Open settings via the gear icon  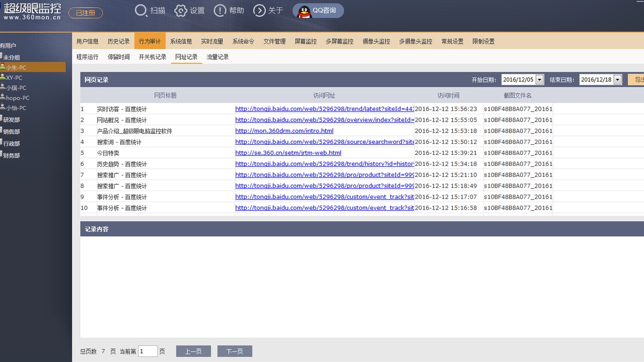click(181, 11)
